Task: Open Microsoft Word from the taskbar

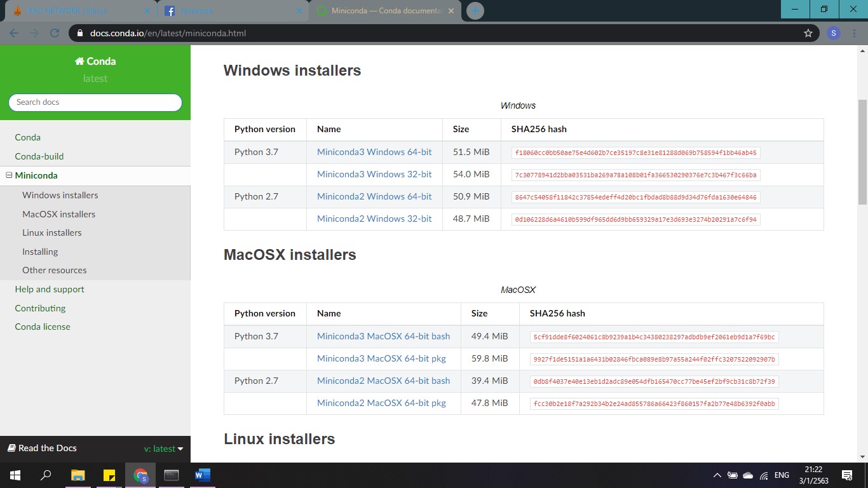Action: (x=202, y=475)
